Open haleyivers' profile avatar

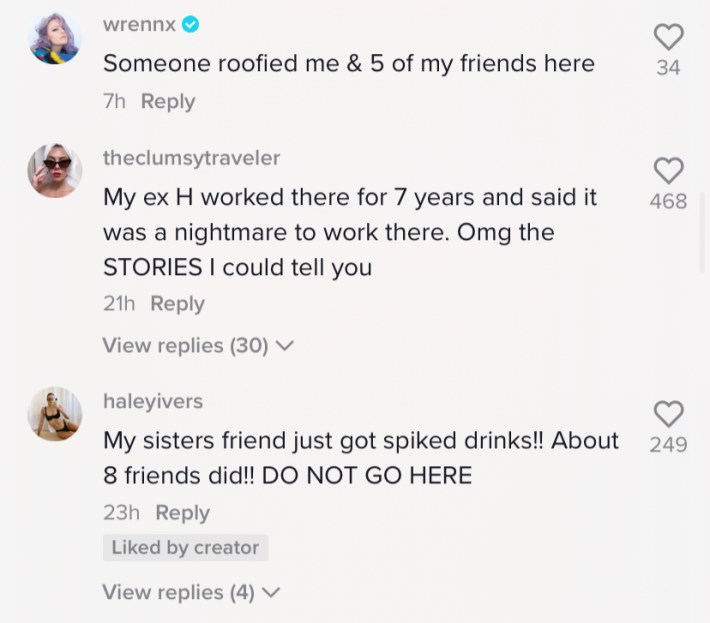pyautogui.click(x=54, y=414)
